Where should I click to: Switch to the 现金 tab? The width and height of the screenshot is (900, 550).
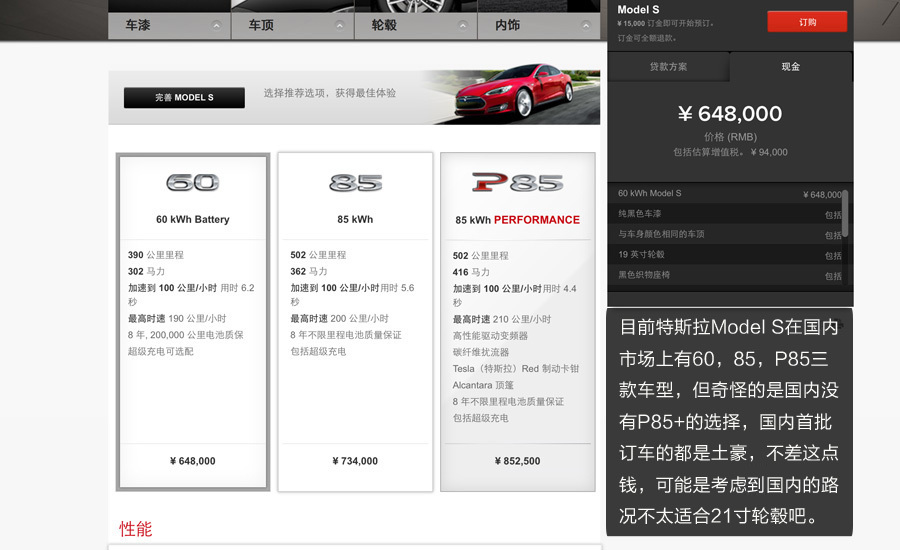tap(790, 67)
